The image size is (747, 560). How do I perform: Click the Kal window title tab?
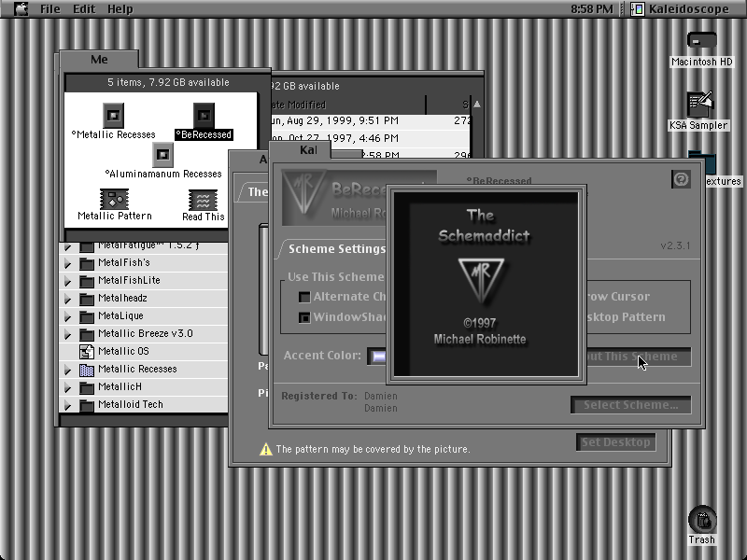(x=308, y=150)
